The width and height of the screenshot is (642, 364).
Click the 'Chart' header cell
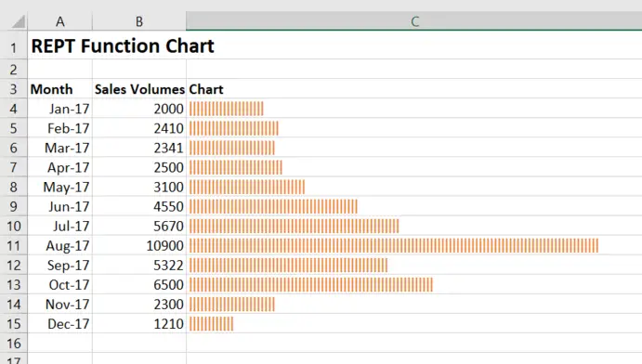click(414, 89)
